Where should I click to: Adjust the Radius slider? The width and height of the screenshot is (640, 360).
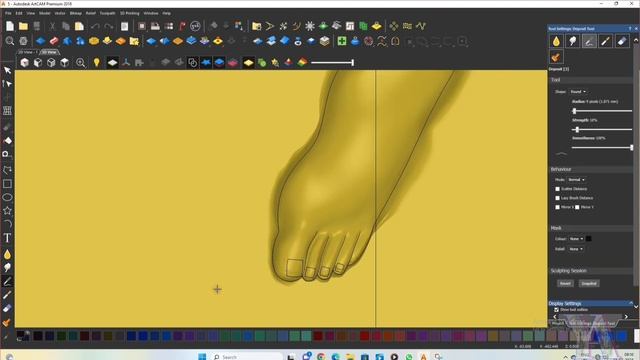pyautogui.click(x=602, y=111)
